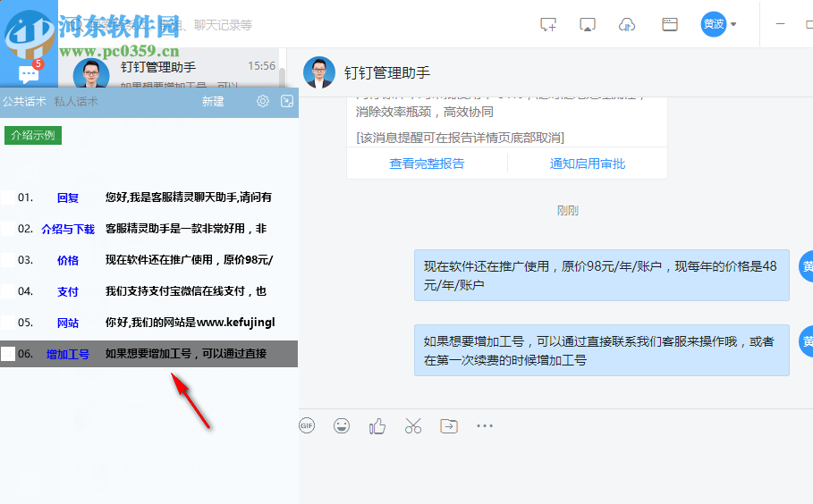
Task: Open the calendar window icon in header
Action: tap(669, 24)
